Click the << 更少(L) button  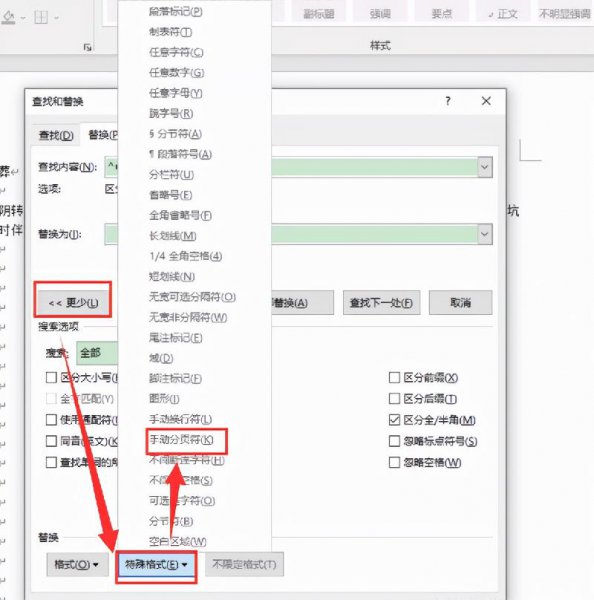73,303
